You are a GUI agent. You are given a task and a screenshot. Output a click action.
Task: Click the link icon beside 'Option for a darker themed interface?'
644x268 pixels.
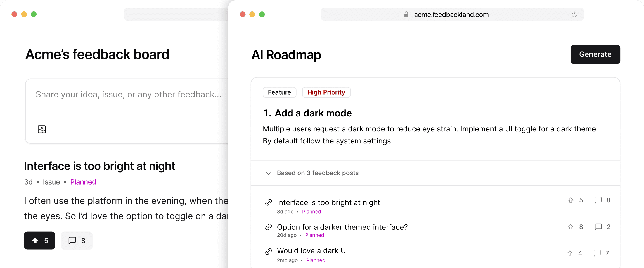pyautogui.click(x=269, y=227)
